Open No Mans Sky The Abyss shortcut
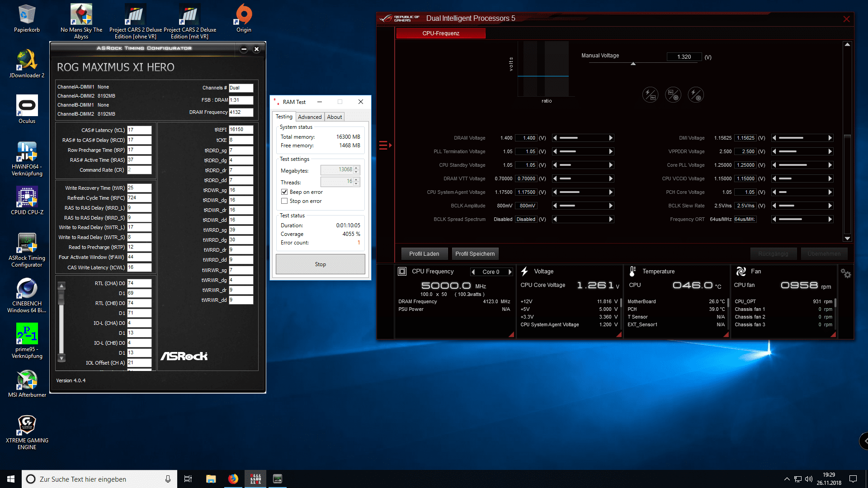 click(81, 21)
